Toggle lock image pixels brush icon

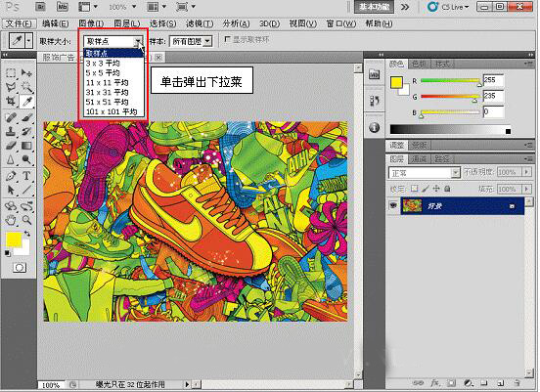[426, 189]
